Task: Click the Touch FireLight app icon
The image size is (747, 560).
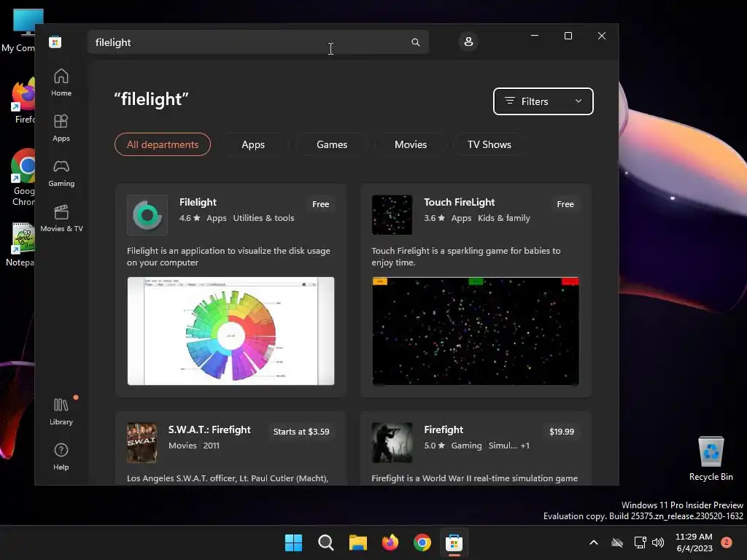Action: (392, 215)
